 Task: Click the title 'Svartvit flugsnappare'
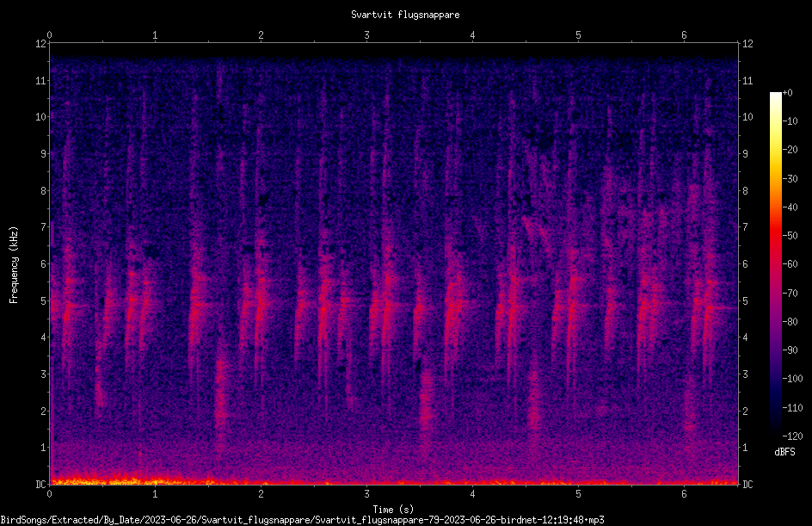405,15
